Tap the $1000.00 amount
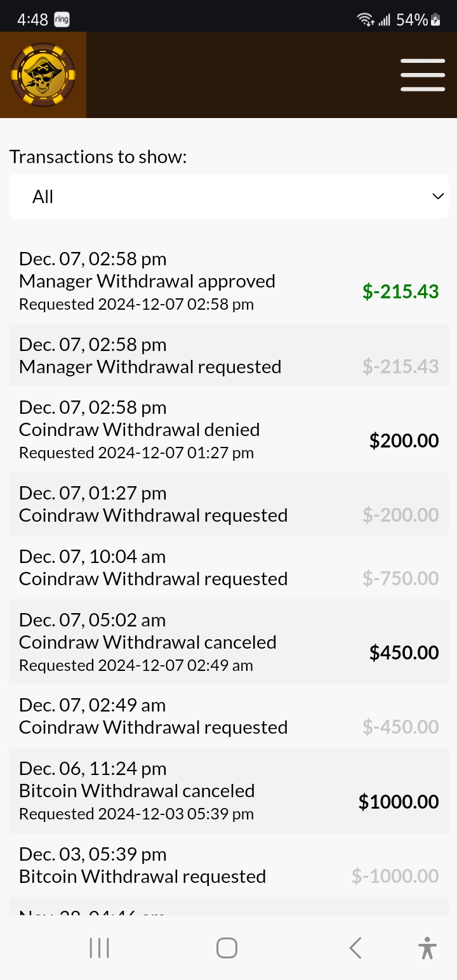 399,802
